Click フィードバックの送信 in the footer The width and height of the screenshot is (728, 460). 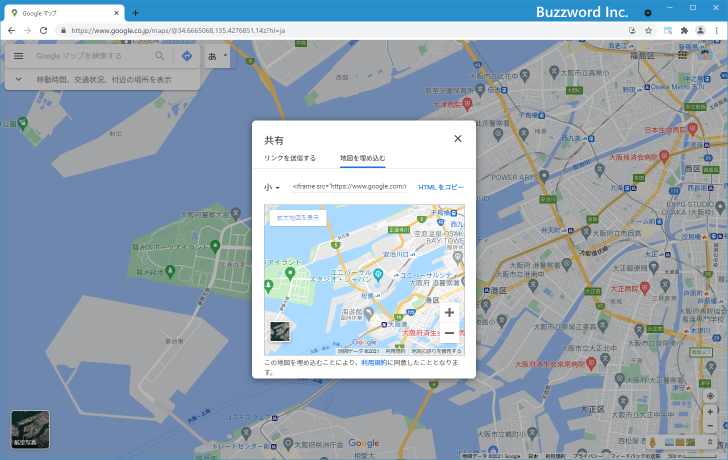point(635,456)
